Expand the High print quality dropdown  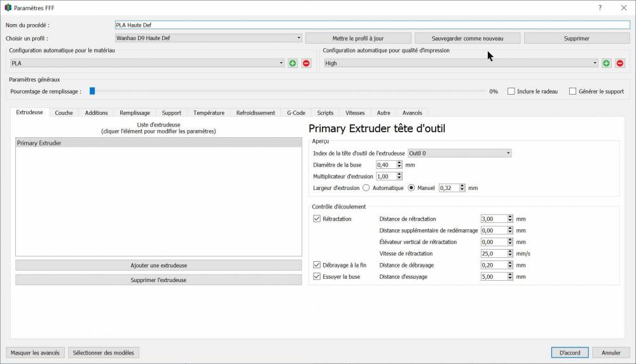point(460,64)
